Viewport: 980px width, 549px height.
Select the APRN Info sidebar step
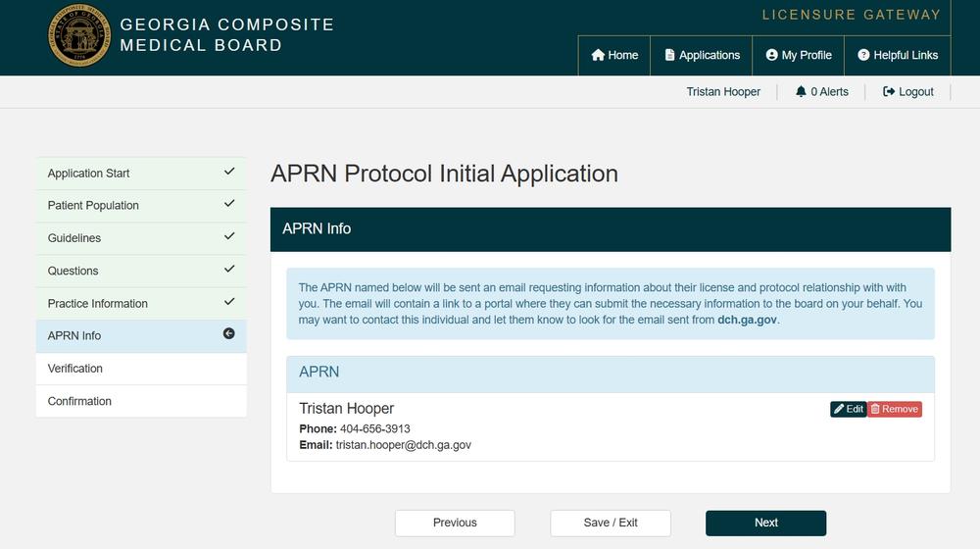pos(141,336)
